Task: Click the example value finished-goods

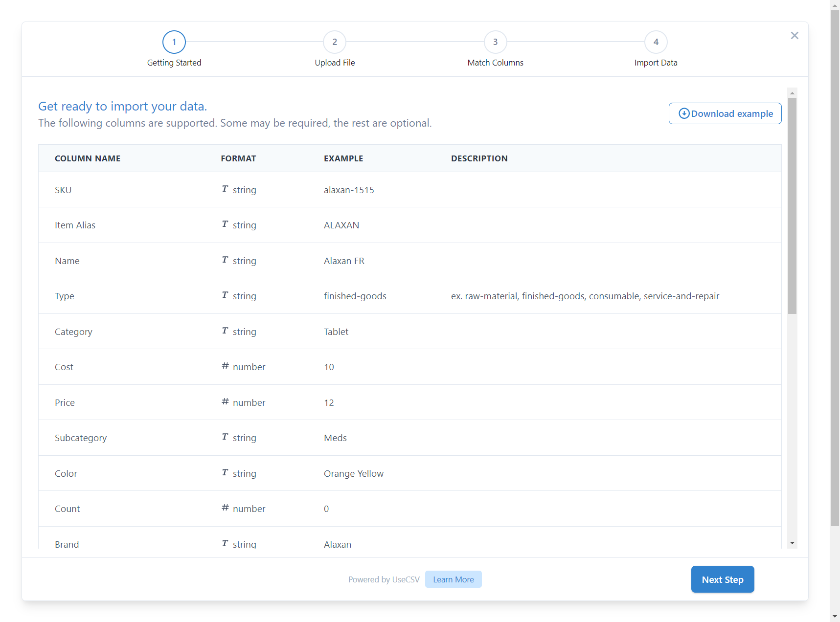Action: point(355,296)
